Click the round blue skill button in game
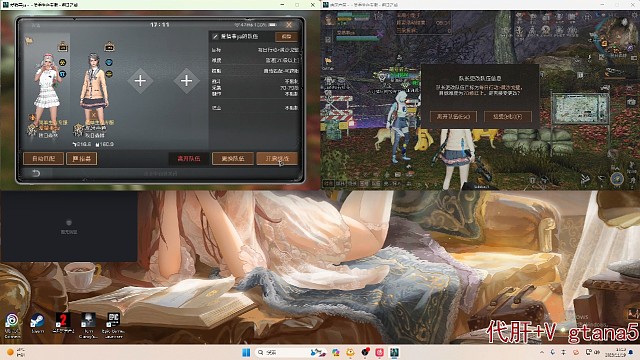 pyautogui.click(x=617, y=178)
